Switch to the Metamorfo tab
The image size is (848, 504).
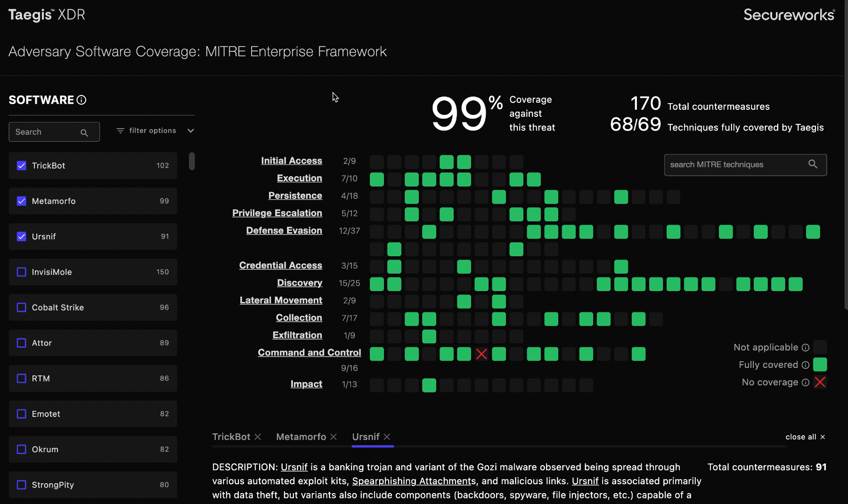pyautogui.click(x=301, y=437)
